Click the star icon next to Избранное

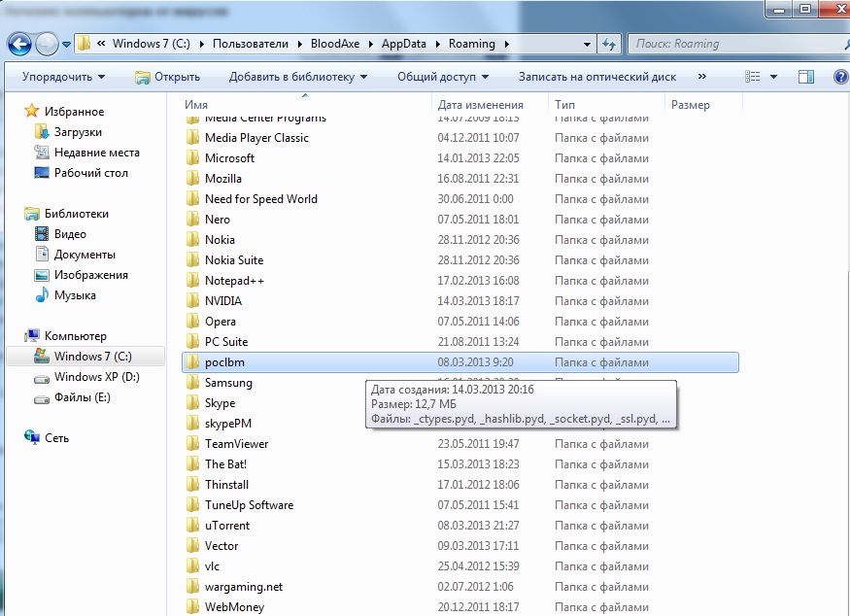tap(32, 111)
